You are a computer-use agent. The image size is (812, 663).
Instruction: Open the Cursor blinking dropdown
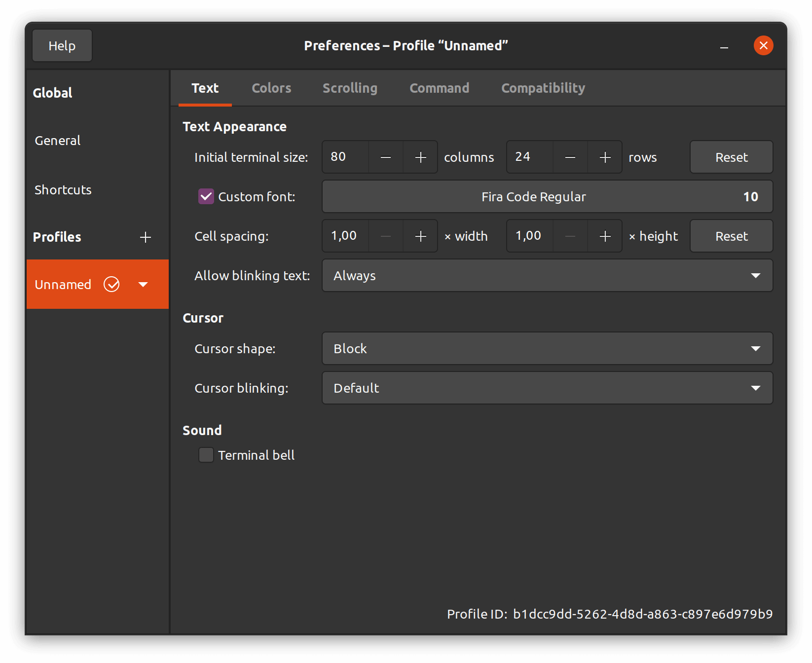point(547,388)
